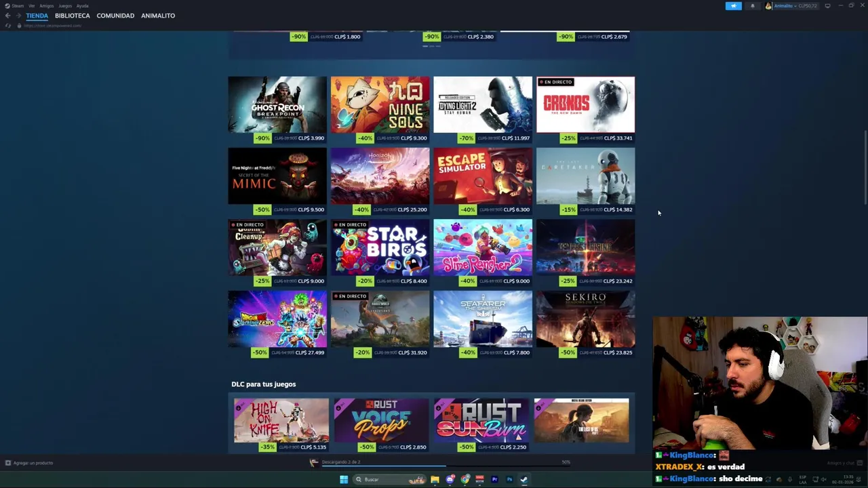This screenshot has height=488, width=868.
Task: Open the Juegos menu
Action: 65,6
